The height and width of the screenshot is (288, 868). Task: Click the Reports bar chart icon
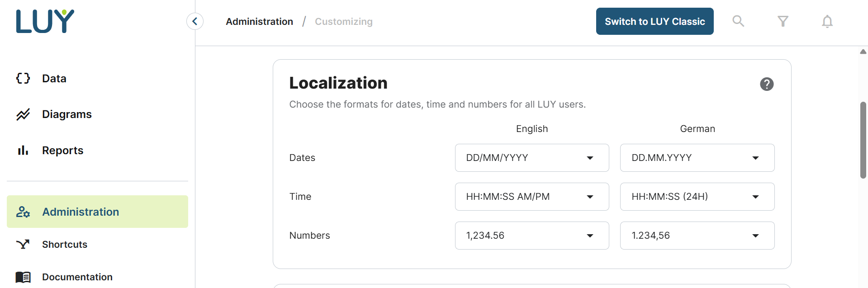pos(23,151)
